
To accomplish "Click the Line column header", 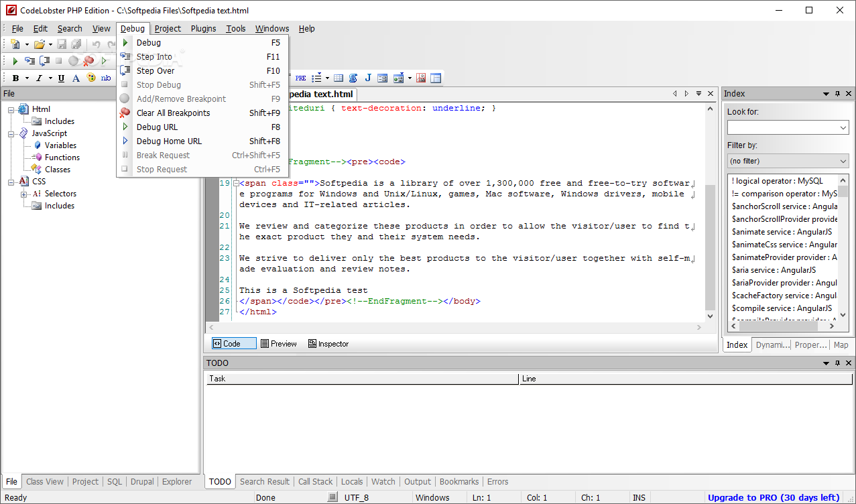I will (x=686, y=379).
